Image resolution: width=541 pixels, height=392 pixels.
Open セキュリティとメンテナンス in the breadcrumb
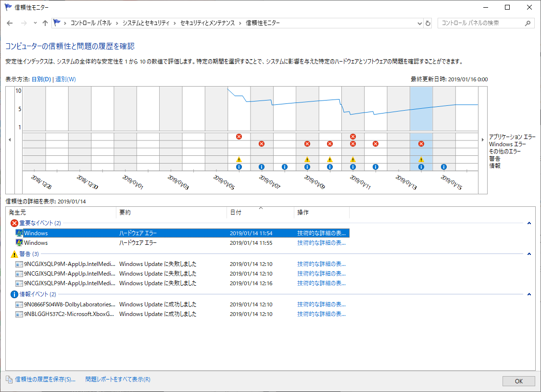pos(207,23)
